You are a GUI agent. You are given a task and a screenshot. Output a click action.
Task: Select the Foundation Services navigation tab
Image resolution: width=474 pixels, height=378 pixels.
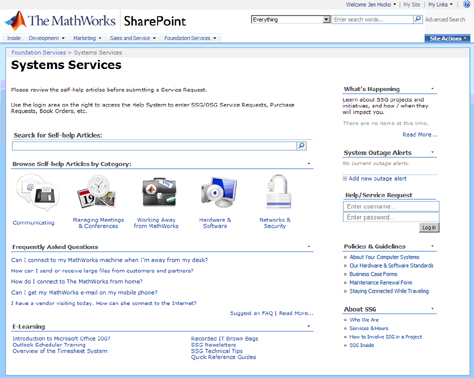187,38
